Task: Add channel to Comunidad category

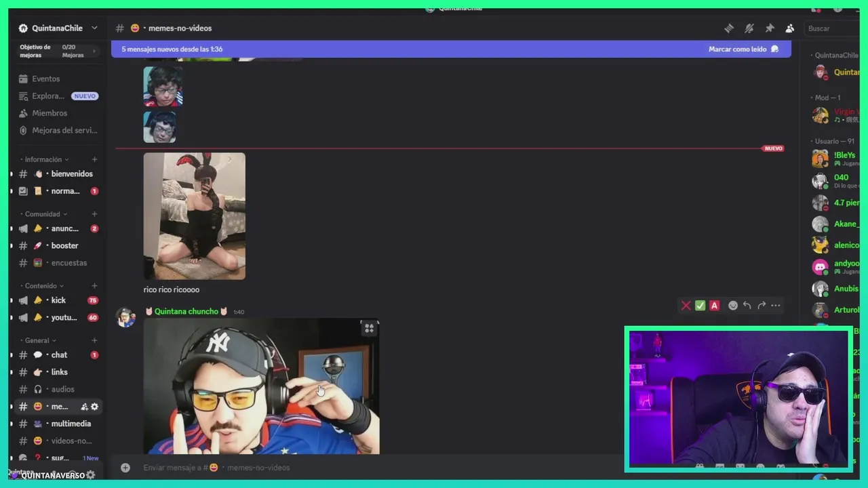Action: [94, 214]
